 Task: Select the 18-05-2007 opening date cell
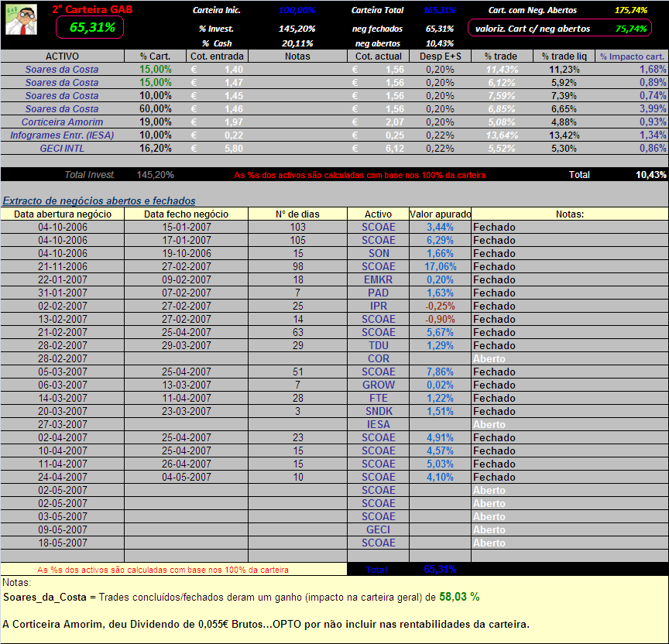tap(62, 543)
